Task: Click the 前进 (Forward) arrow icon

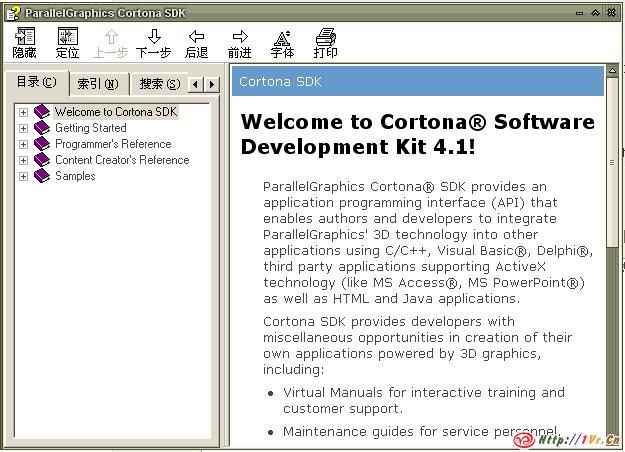Action: click(240, 37)
